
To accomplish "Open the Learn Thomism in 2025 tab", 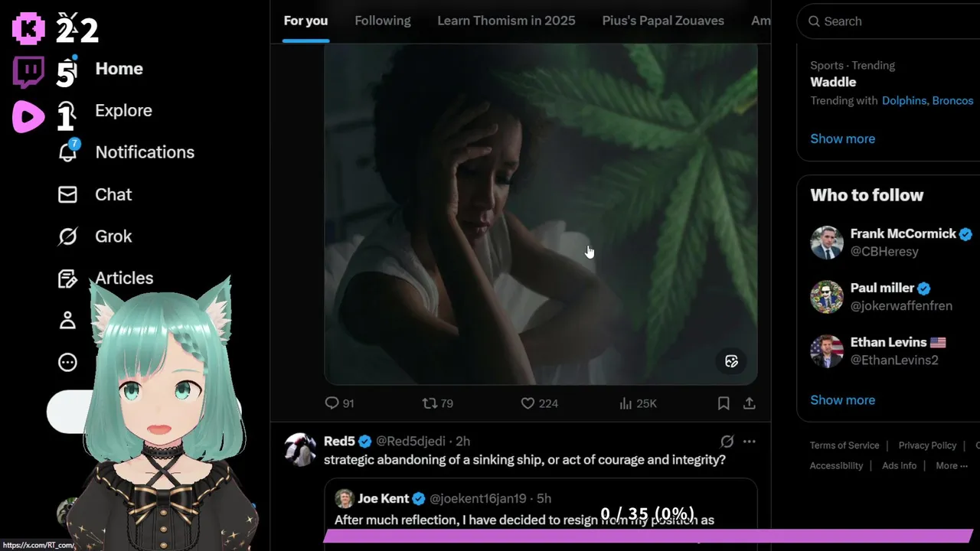I will point(506,21).
